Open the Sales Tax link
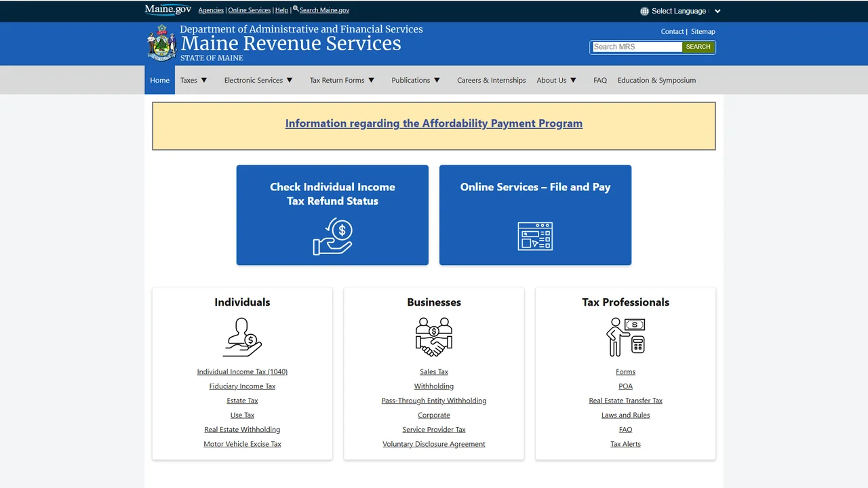Viewport: 868px width, 488px height. pos(434,371)
